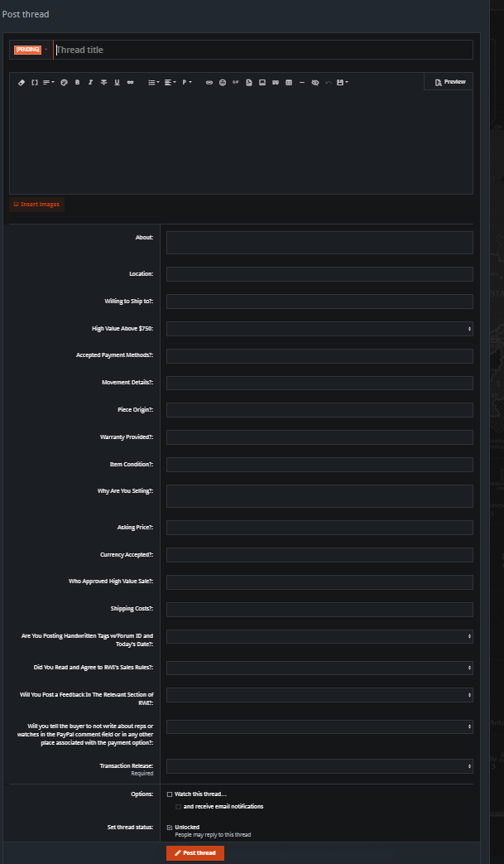
Task: Open the list options toolbar menu
Action: (x=153, y=82)
